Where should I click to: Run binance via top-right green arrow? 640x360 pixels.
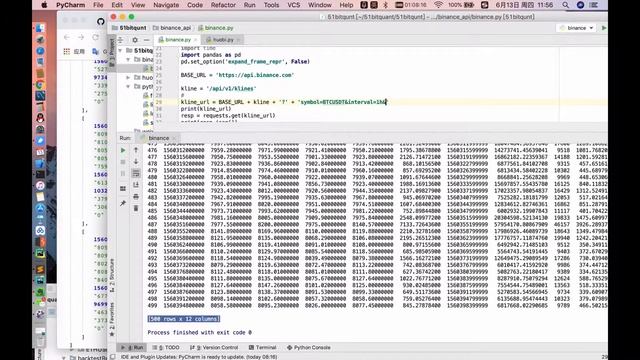coord(604,28)
